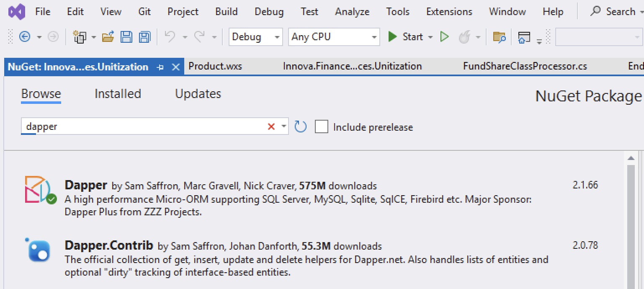Click the package list scrollbar up arrow
This screenshot has width=644, height=289.
[x=631, y=158]
